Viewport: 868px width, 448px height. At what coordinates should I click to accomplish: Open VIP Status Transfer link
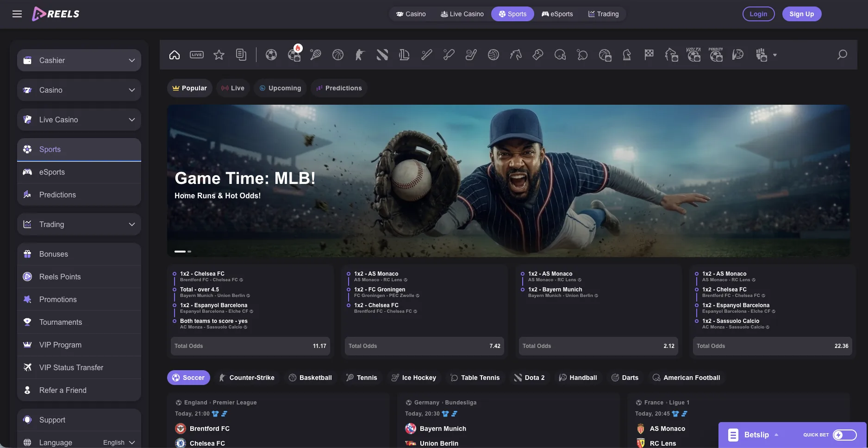point(79,367)
